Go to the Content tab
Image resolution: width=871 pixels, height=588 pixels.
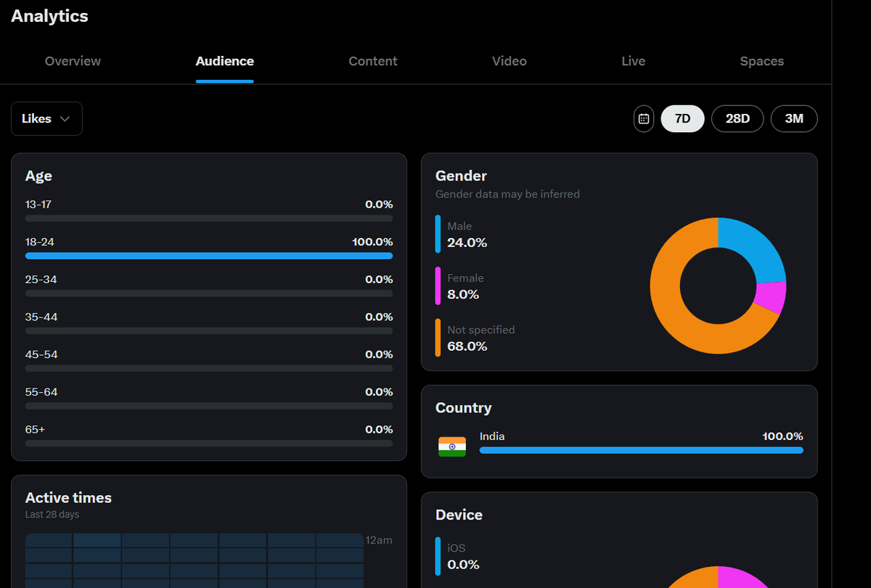373,61
